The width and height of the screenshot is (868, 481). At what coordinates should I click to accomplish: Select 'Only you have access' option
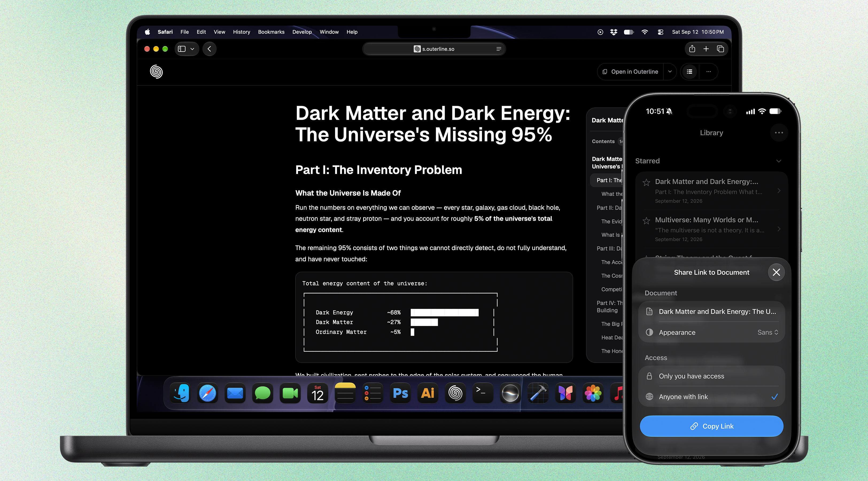tap(712, 376)
